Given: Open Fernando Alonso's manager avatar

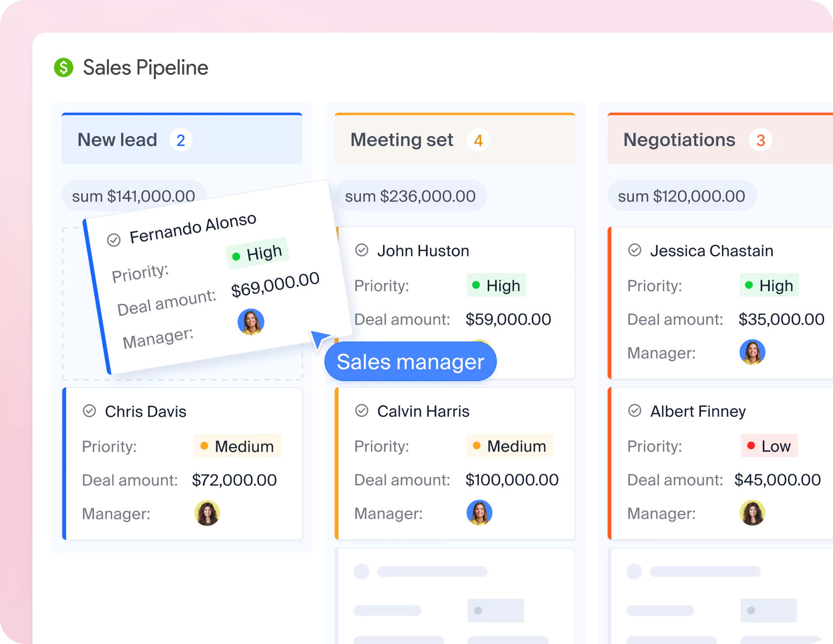Looking at the screenshot, I should click(251, 322).
